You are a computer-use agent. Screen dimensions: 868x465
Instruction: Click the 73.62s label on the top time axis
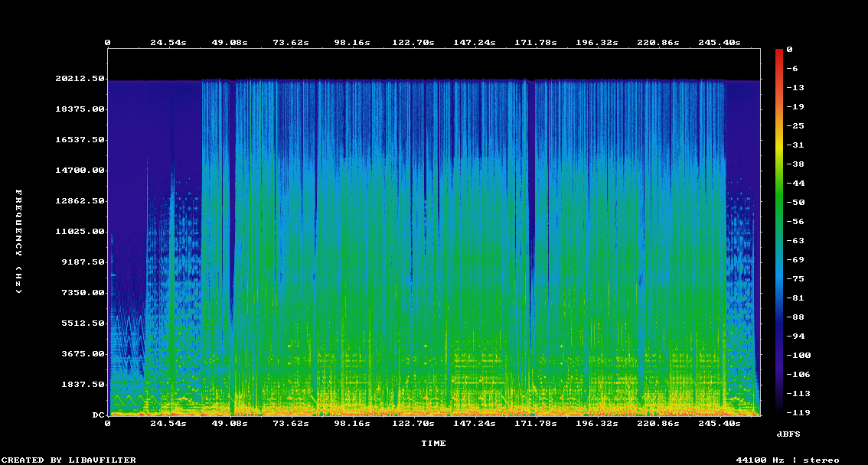(x=290, y=42)
